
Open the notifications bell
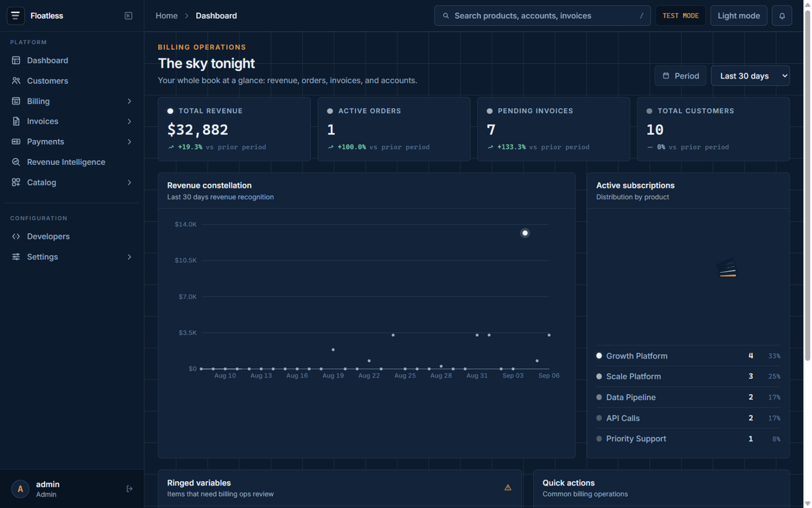coord(782,16)
